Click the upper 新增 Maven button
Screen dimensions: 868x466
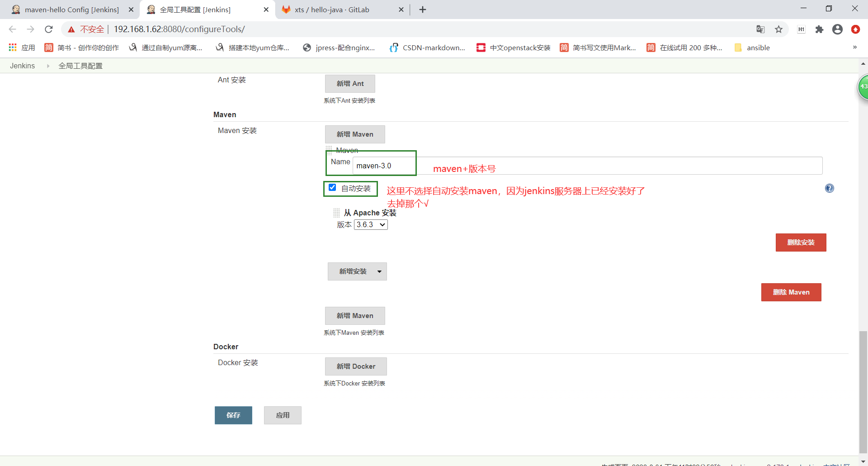coord(355,134)
